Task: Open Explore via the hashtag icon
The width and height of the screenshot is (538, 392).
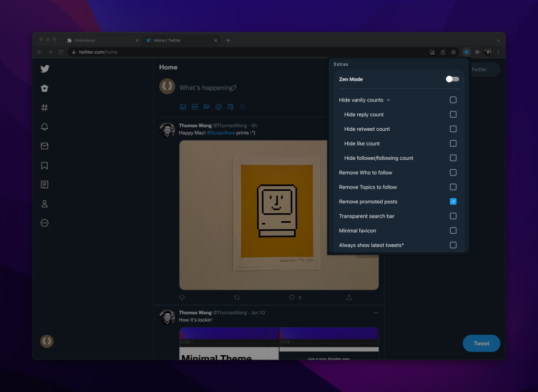Action: click(x=45, y=107)
